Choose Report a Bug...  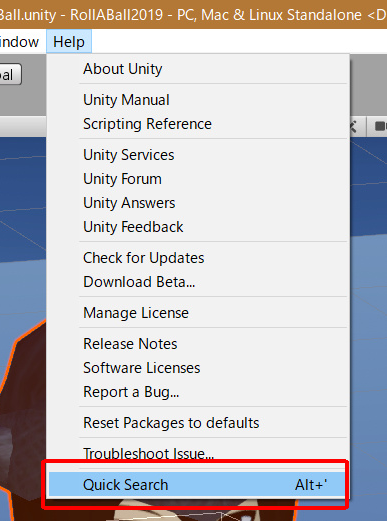click(198, 392)
